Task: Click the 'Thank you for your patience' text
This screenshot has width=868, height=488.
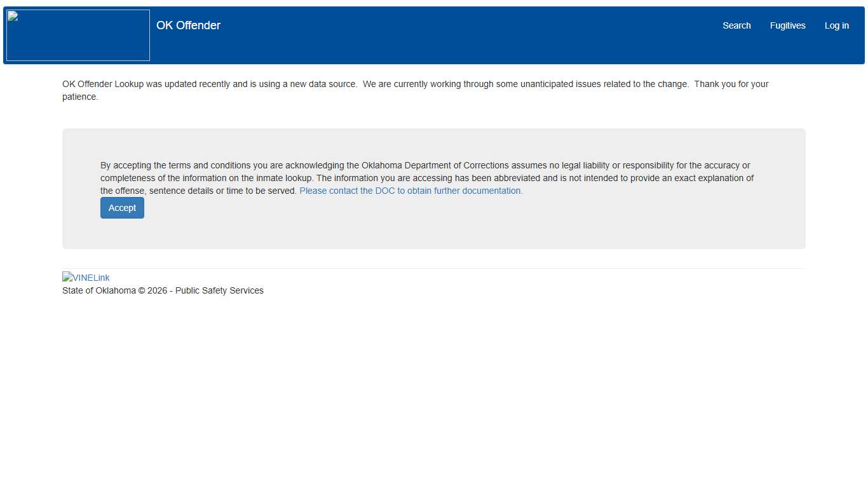Action: click(731, 84)
